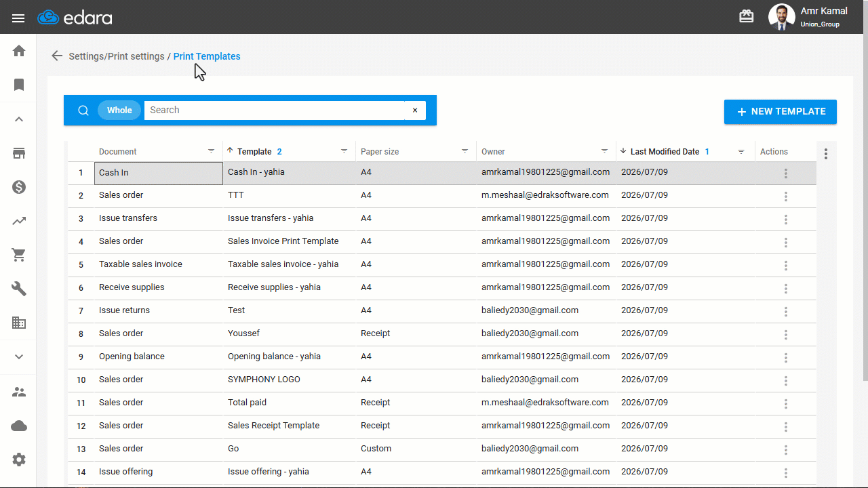
Task: Open actions for the Go template row
Action: (786, 450)
